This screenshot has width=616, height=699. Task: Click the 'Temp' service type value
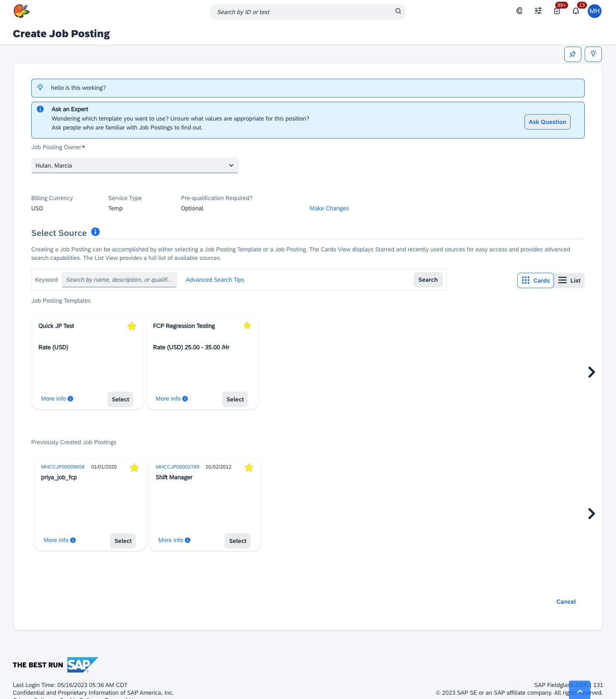[x=115, y=208]
